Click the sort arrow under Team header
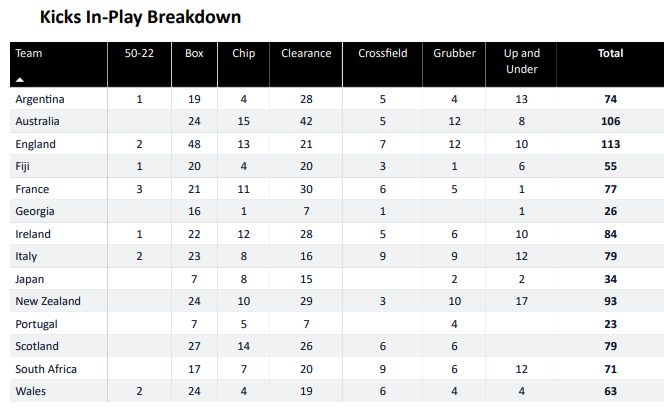The width and height of the screenshot is (664, 411). [x=20, y=78]
